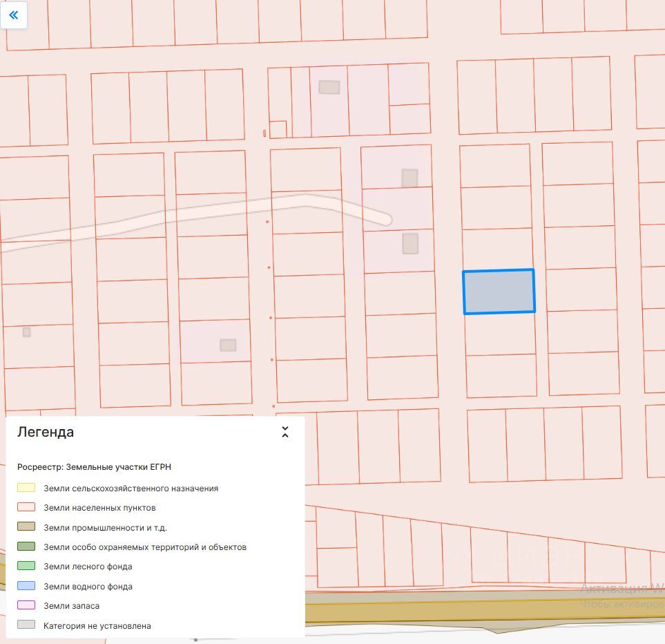Click the blue Земли водного фонда swatch
This screenshot has width=665, height=644.
coord(26,586)
